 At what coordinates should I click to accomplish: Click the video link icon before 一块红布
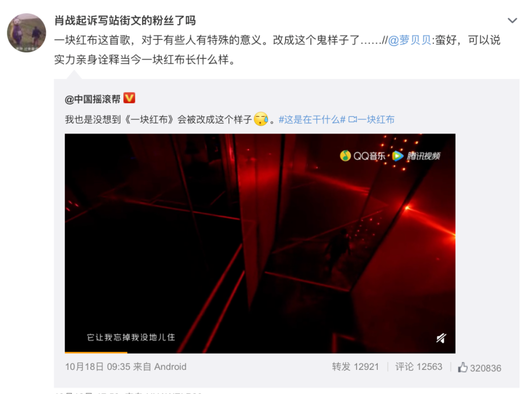coord(353,119)
